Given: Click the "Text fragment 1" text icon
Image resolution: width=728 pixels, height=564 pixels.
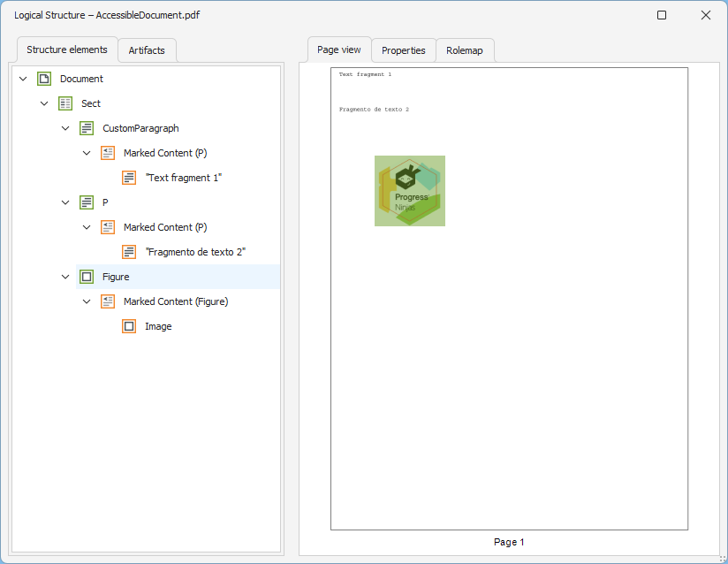Looking at the screenshot, I should point(129,178).
